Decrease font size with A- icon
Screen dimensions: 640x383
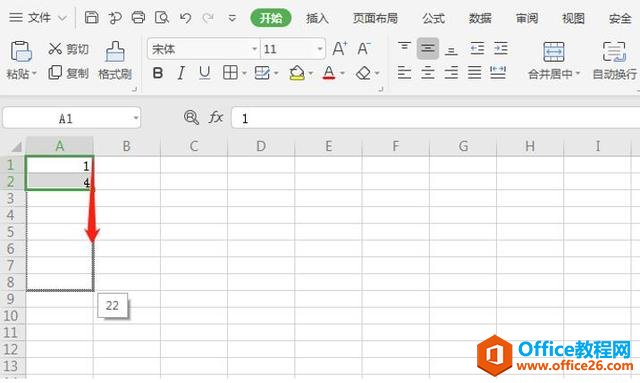click(x=364, y=49)
